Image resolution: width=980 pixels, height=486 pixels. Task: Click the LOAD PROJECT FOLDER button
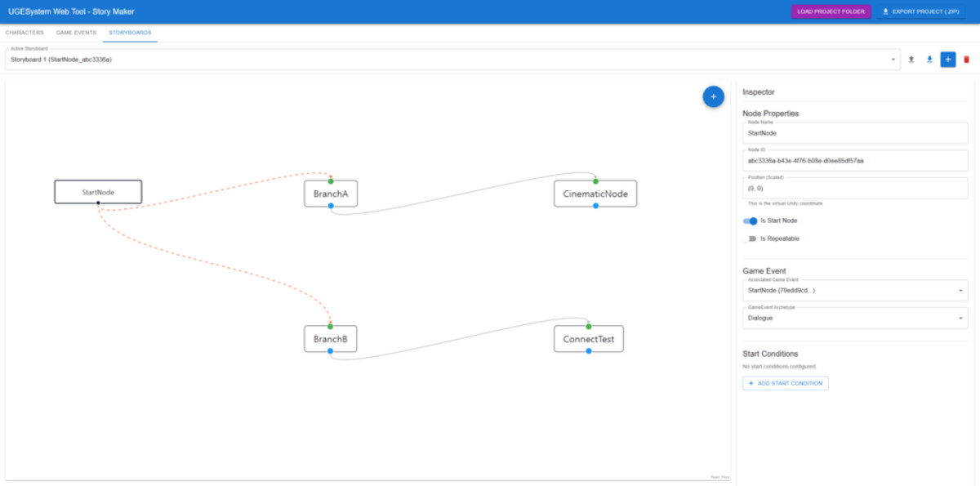831,11
